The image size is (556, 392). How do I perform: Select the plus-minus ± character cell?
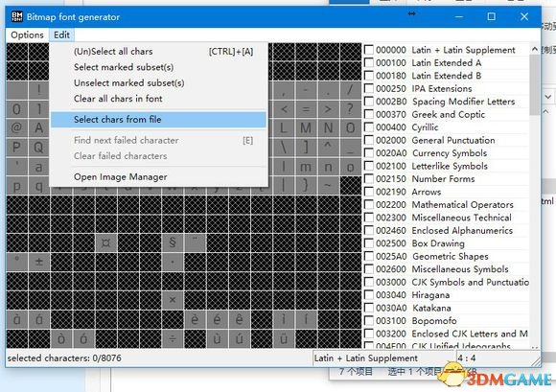(39, 262)
